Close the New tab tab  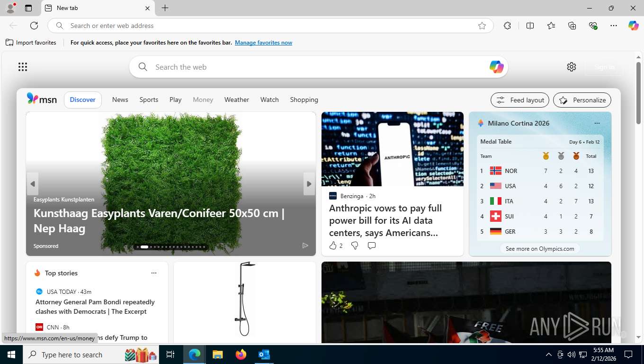[147, 8]
